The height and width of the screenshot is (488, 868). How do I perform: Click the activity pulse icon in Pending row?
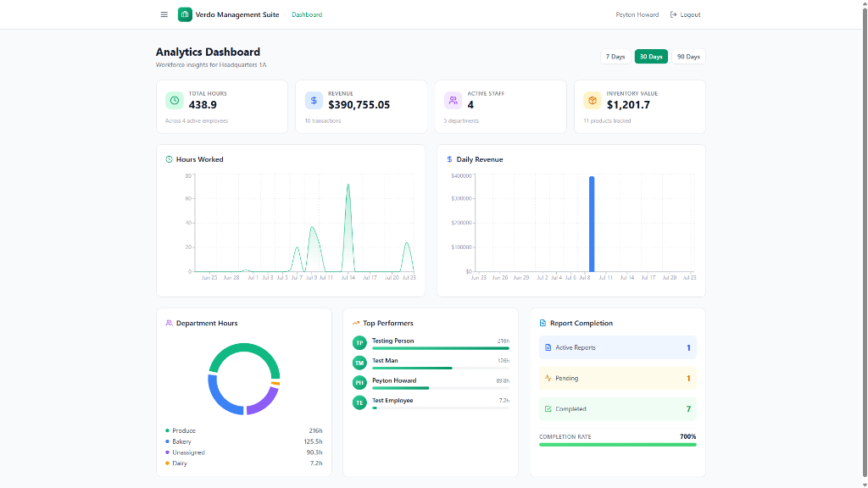548,379
